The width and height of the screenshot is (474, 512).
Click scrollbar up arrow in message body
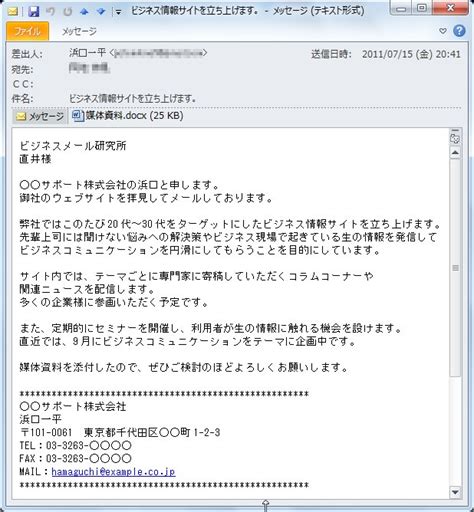point(455,153)
